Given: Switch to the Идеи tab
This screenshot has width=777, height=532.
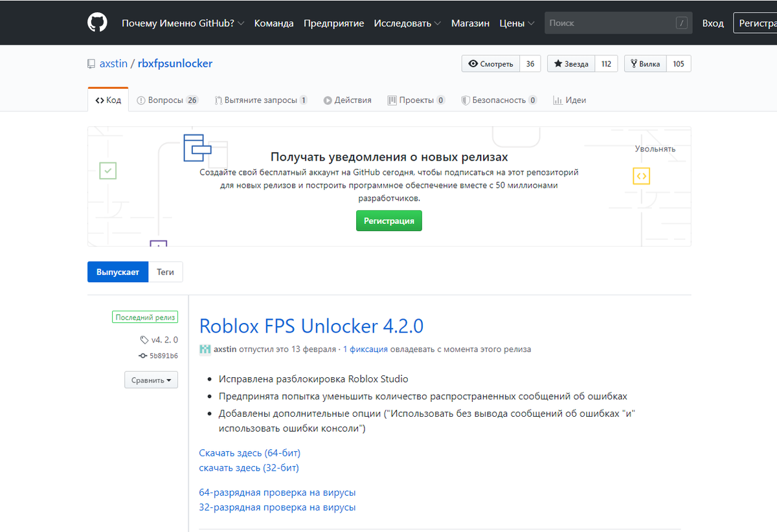Looking at the screenshot, I should [570, 100].
